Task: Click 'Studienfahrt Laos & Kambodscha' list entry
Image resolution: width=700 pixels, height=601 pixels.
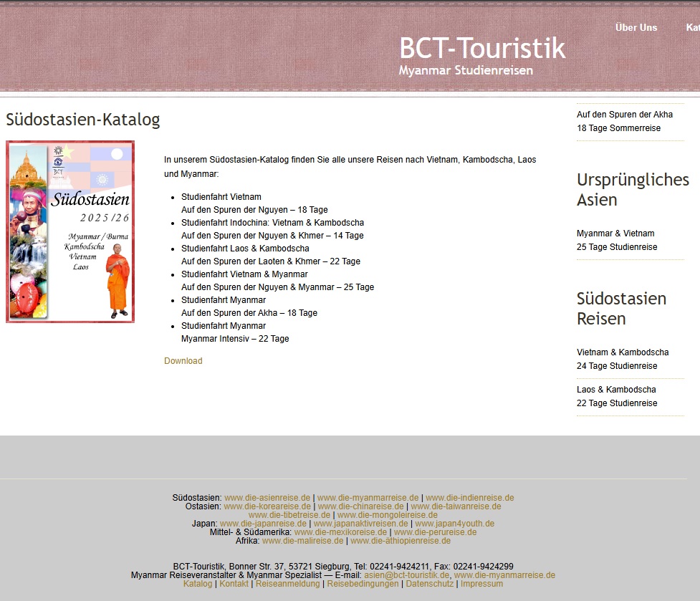Action: pyautogui.click(x=245, y=249)
